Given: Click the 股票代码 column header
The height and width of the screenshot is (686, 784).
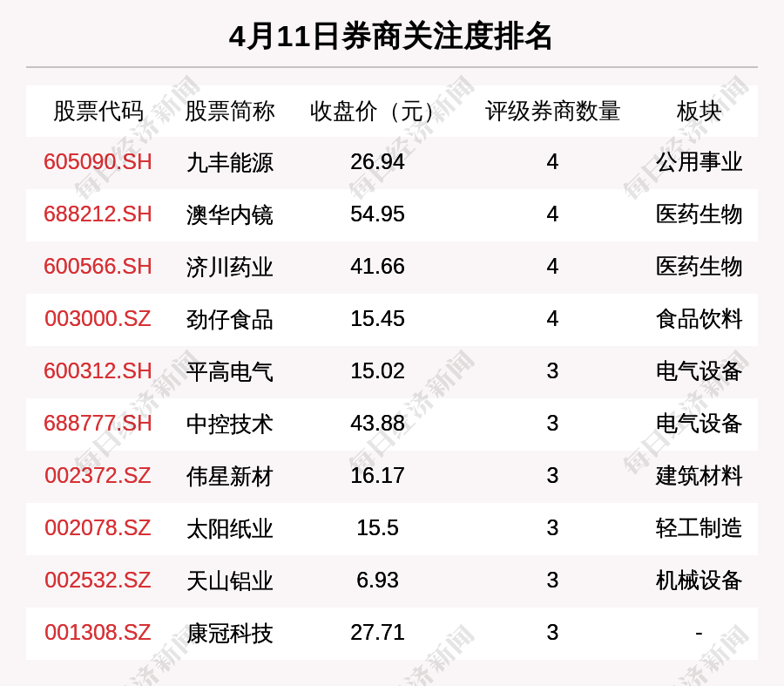Looking at the screenshot, I should coord(98,111).
